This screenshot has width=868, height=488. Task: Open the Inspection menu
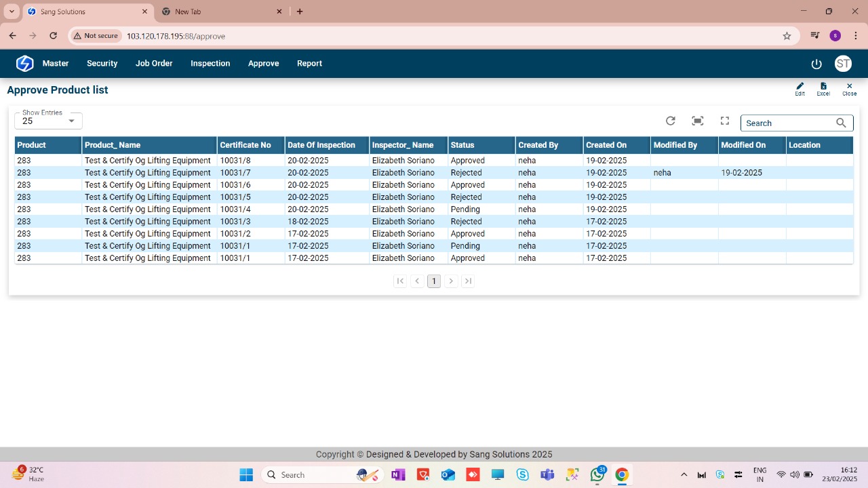(210, 63)
